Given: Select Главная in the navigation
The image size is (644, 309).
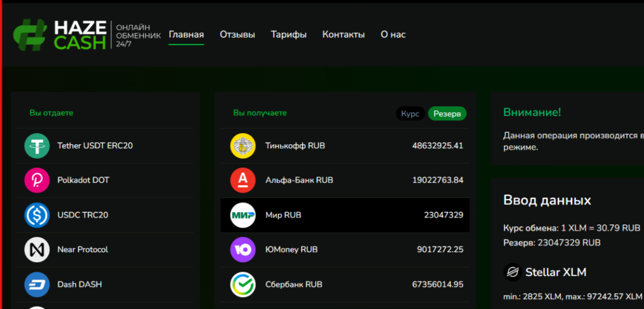Looking at the screenshot, I should pyautogui.click(x=186, y=34).
